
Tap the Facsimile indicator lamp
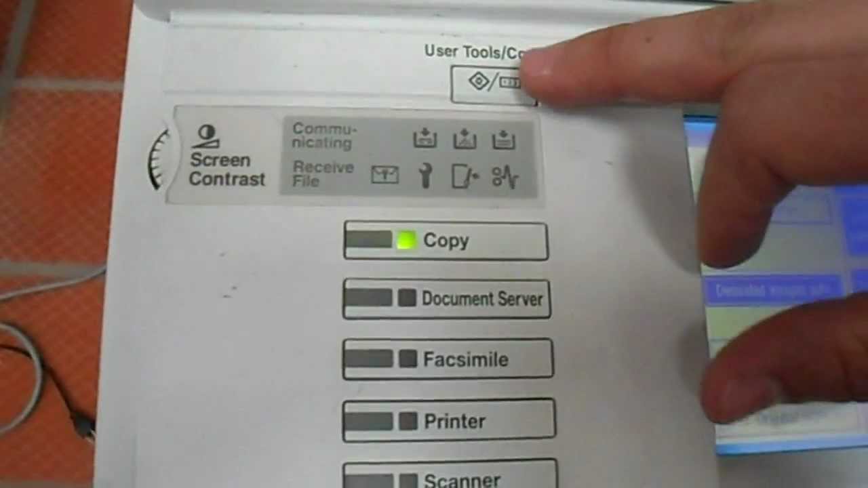[408, 359]
